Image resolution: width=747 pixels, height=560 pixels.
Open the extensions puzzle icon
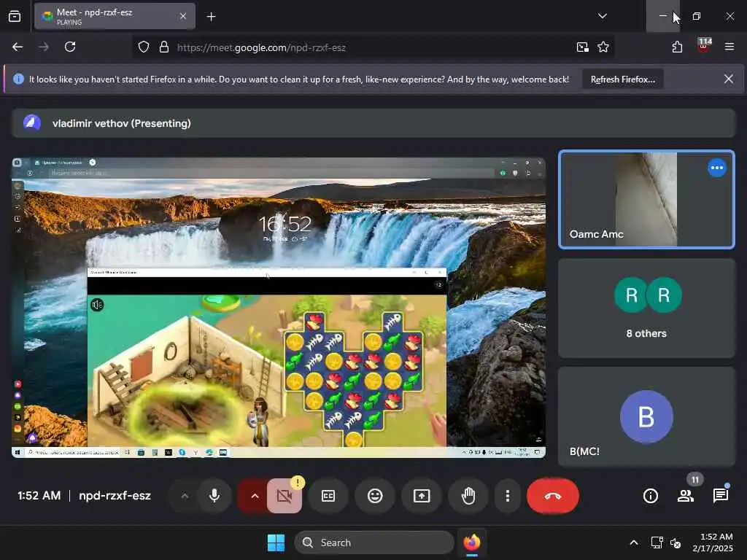click(x=677, y=47)
